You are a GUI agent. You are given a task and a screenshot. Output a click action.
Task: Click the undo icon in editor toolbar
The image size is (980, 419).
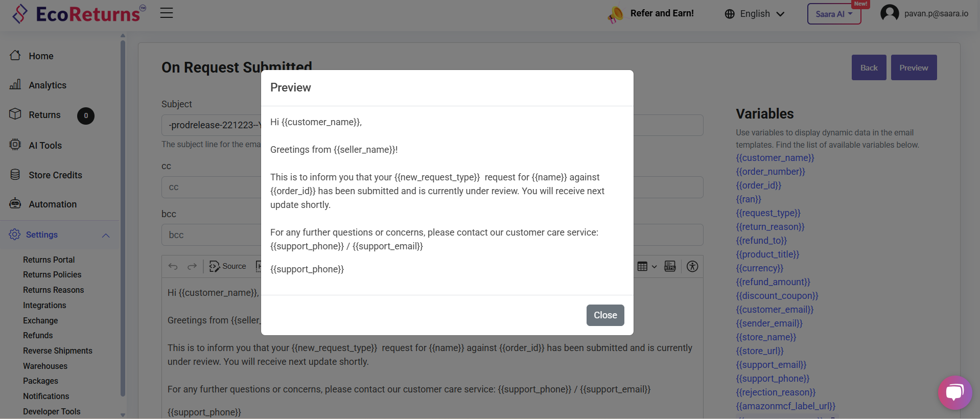pos(173,266)
